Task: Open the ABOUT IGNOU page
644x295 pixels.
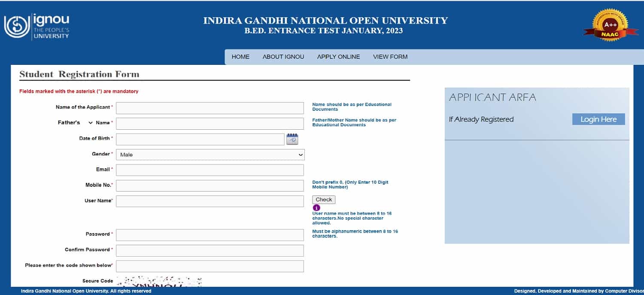Action: [283, 56]
